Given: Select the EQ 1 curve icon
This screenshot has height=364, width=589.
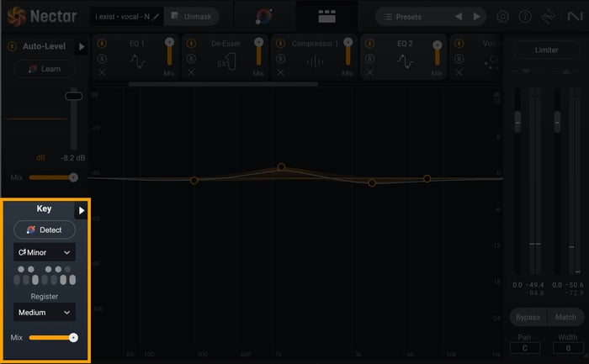Looking at the screenshot, I should pos(138,61).
